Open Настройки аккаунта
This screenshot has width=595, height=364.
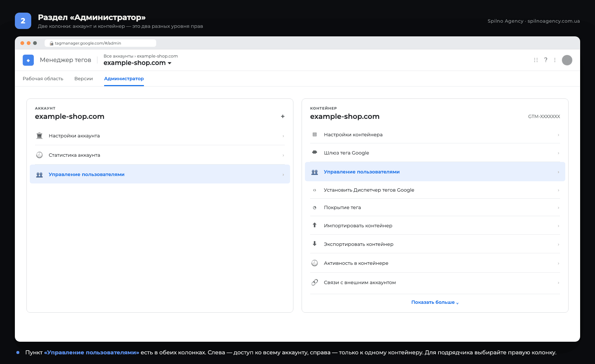[160, 136]
